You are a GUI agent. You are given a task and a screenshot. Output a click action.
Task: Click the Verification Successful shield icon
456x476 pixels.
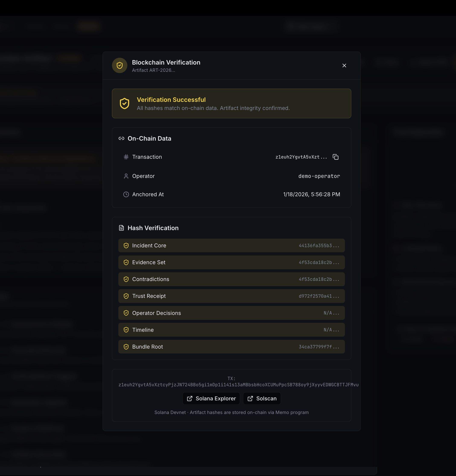(125, 104)
